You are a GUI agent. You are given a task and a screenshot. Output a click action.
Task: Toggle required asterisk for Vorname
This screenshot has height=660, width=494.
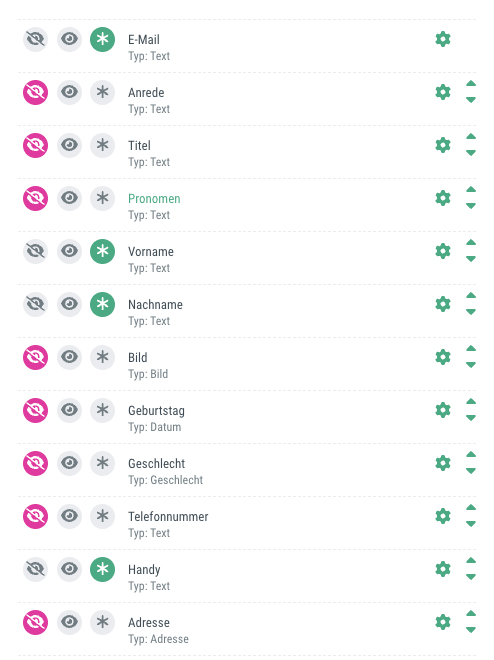pyautogui.click(x=103, y=251)
